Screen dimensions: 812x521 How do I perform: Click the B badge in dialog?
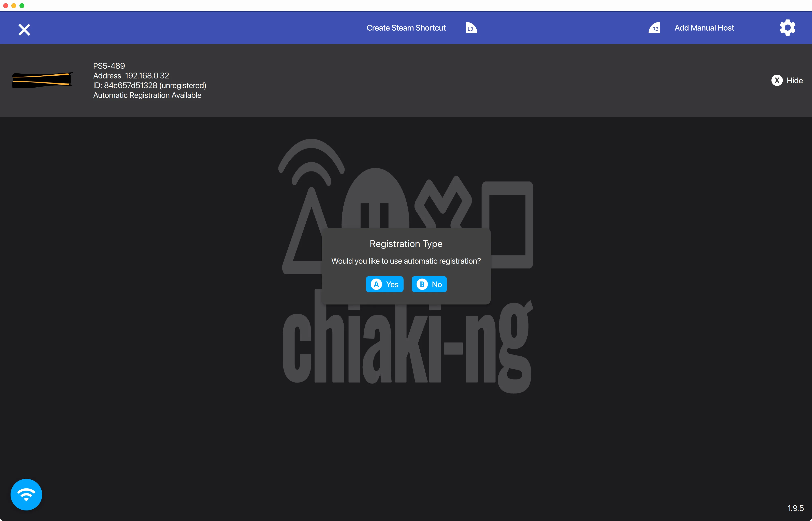pos(422,284)
